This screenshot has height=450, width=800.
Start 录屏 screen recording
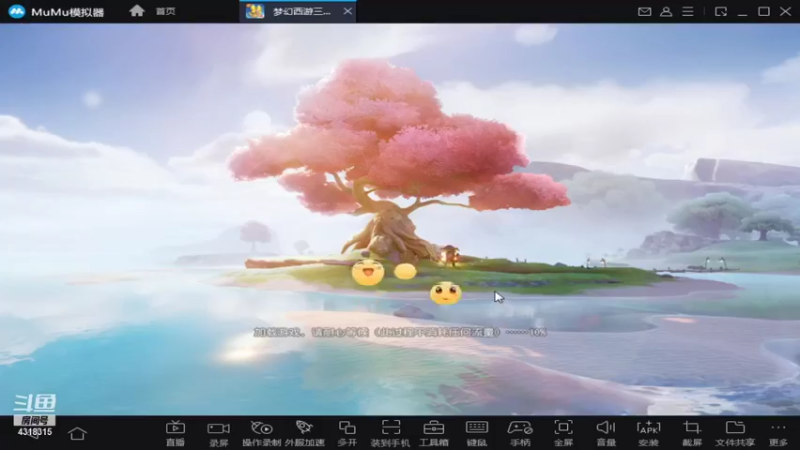tap(218, 433)
